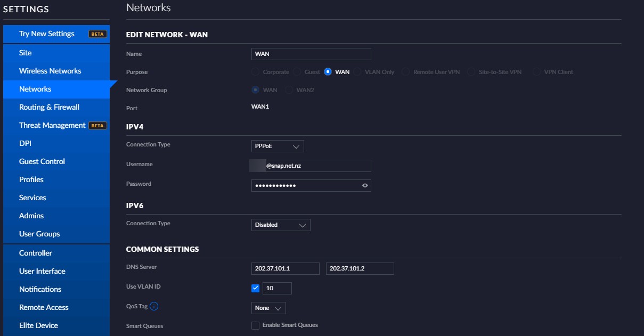Open the IPv4 Connection Type PPPoE dropdown
The image size is (644, 336).
pos(278,146)
